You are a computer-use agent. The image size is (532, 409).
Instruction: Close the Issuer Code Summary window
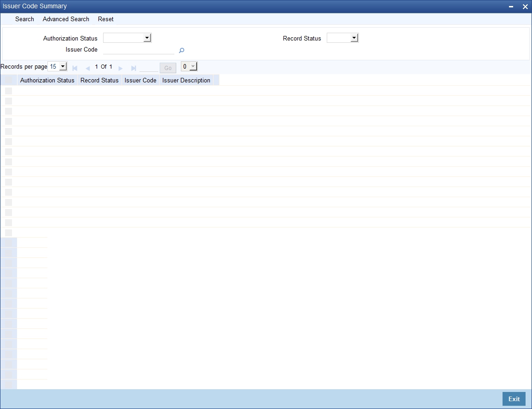[x=525, y=6]
